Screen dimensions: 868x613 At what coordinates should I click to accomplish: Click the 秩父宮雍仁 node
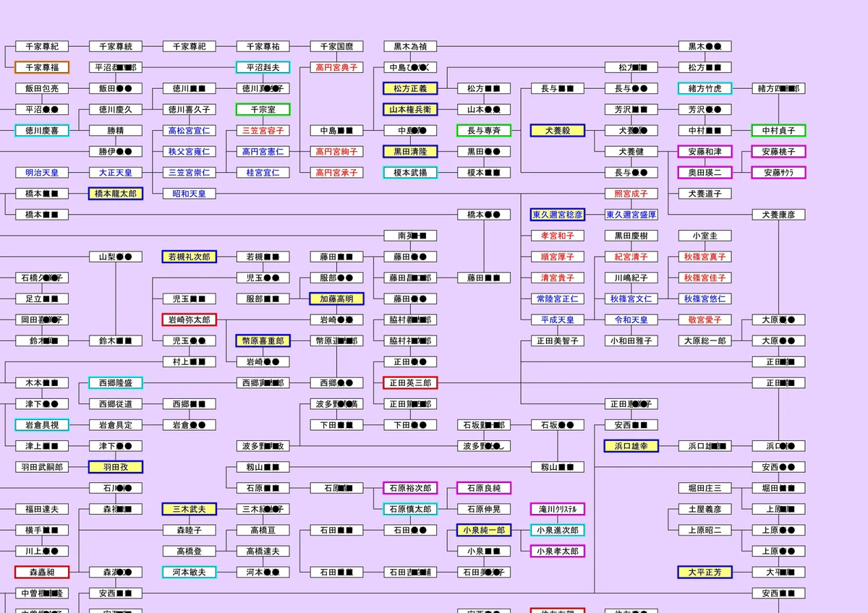[190, 152]
